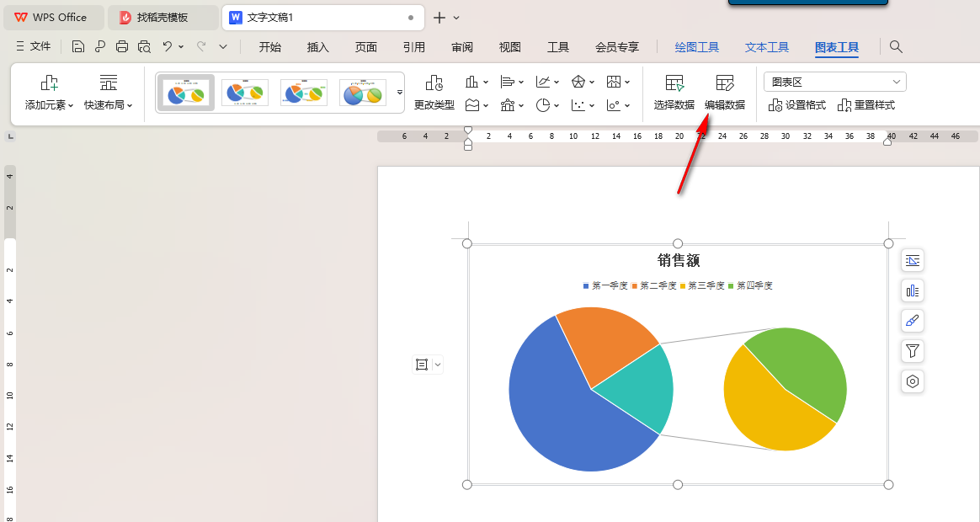Select the radar chart type icon
This screenshot has height=522, width=980.
coord(578,82)
